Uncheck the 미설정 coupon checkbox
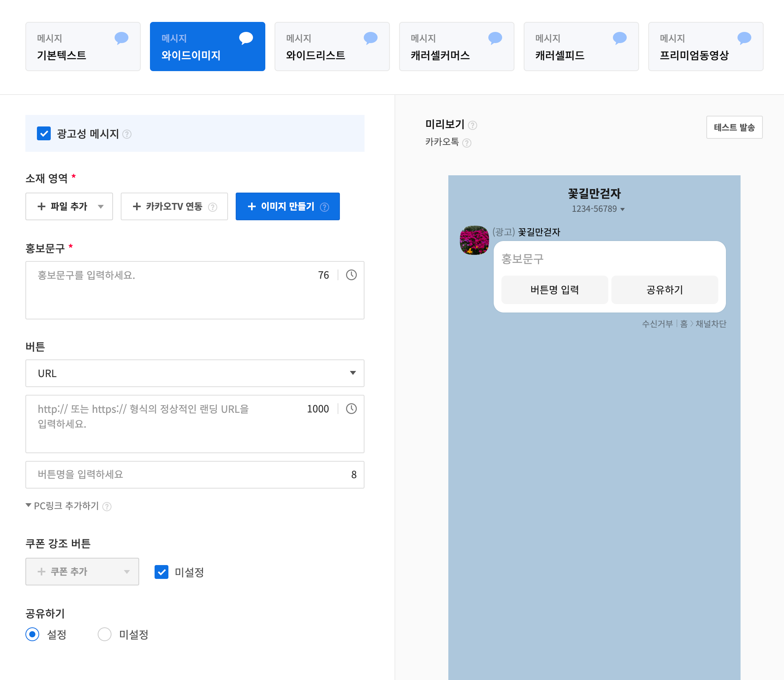784x680 pixels. [161, 572]
